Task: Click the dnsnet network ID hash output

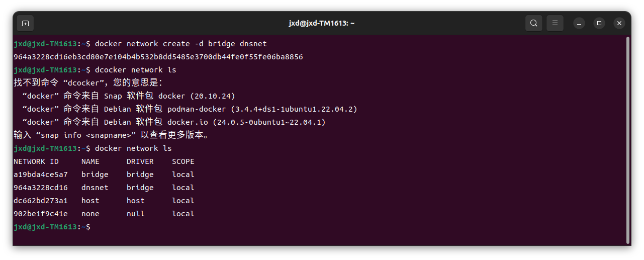Action: 158,57
